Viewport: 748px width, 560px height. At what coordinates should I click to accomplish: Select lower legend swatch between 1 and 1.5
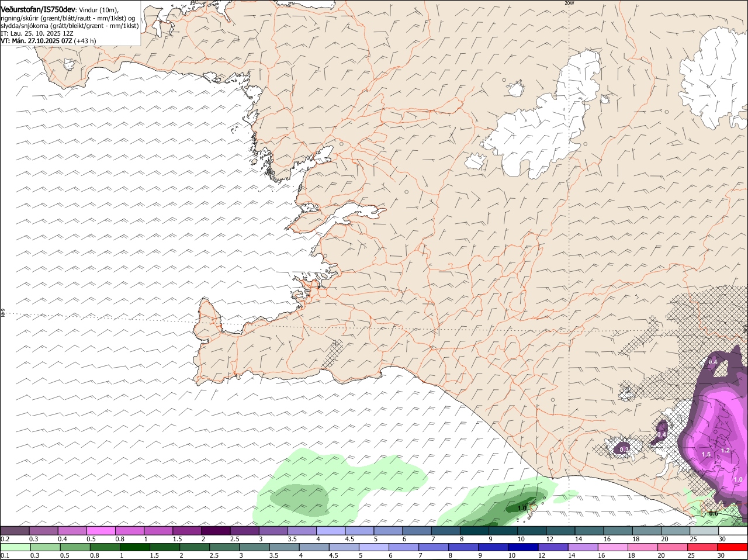pos(134,547)
